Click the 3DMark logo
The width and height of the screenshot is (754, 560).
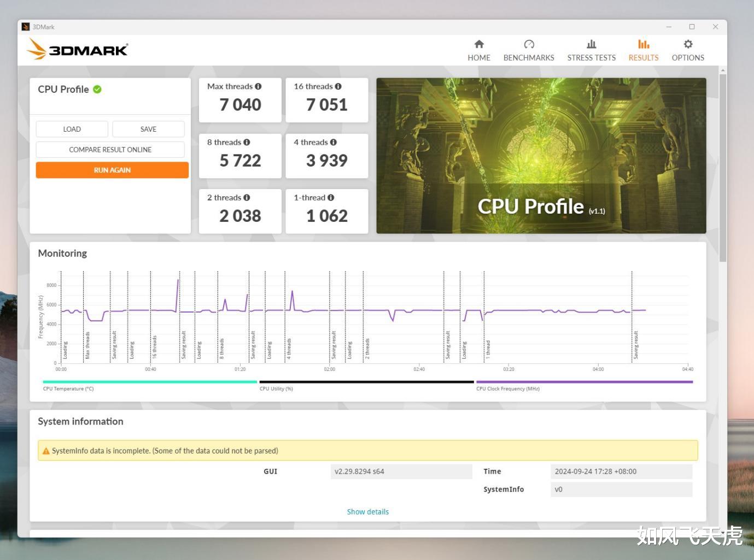(78, 49)
